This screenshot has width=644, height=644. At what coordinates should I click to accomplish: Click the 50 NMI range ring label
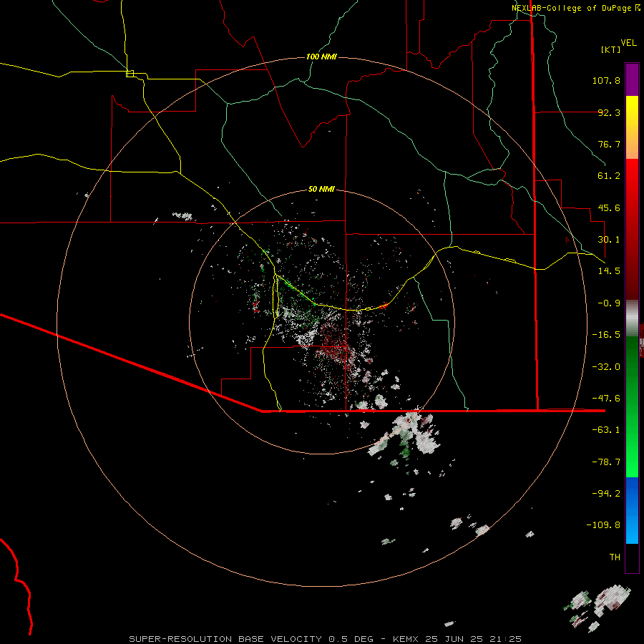click(x=321, y=189)
